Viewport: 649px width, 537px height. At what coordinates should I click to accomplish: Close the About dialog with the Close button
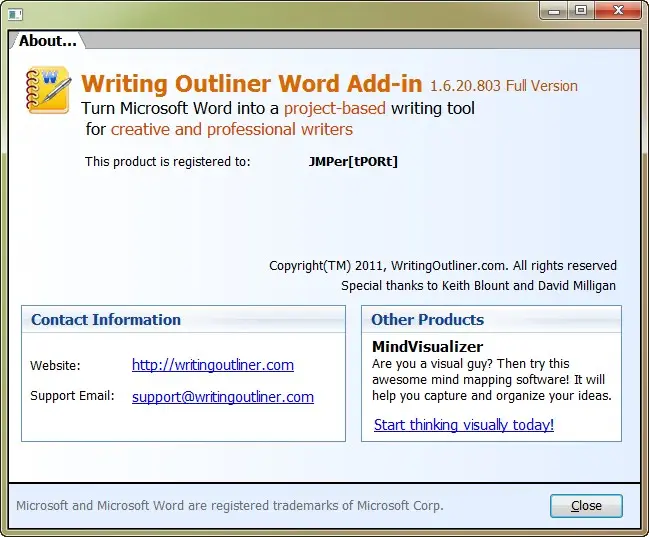click(586, 506)
